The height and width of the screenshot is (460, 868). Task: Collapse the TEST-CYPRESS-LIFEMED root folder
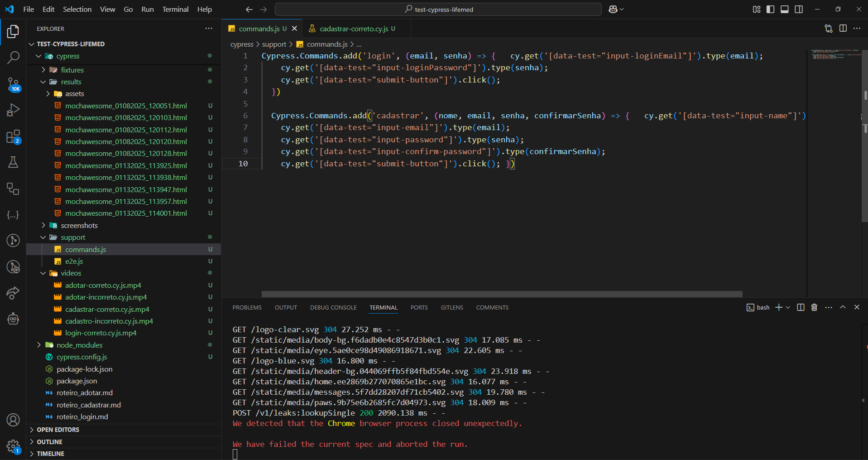click(x=32, y=44)
